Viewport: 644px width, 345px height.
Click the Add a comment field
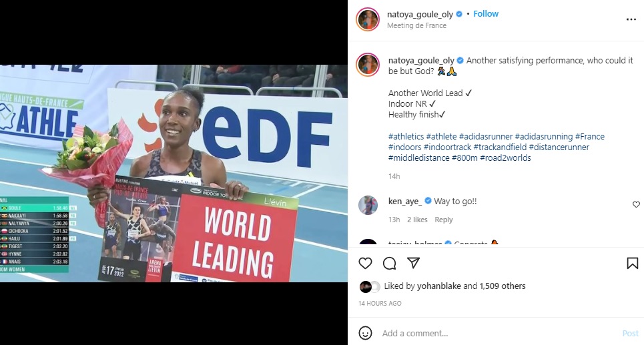(x=497, y=333)
